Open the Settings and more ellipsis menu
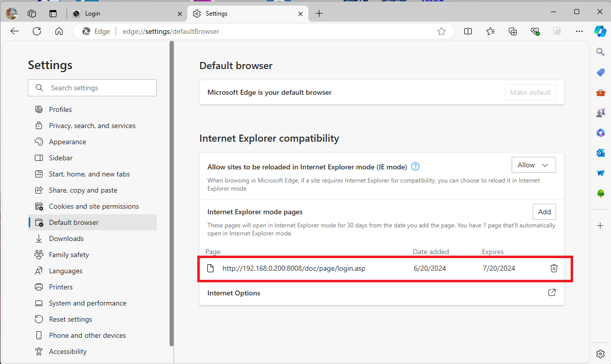The height and width of the screenshot is (364, 611). pyautogui.click(x=579, y=31)
